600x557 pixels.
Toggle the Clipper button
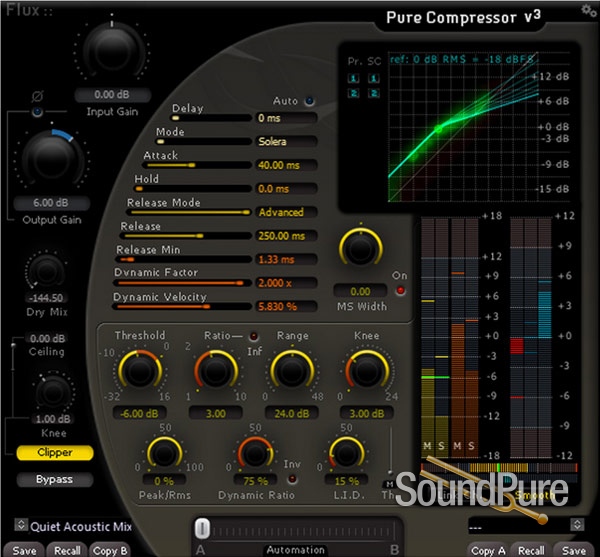click(x=55, y=453)
